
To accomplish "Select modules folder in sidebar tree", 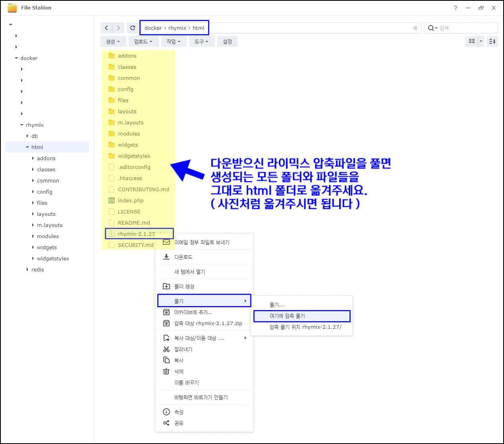I will (48, 236).
